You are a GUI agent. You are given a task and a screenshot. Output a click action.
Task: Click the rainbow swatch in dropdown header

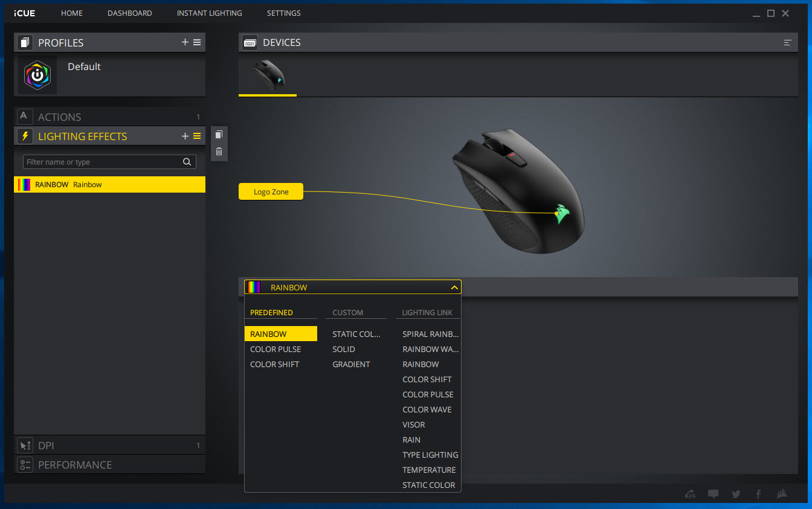(x=254, y=287)
